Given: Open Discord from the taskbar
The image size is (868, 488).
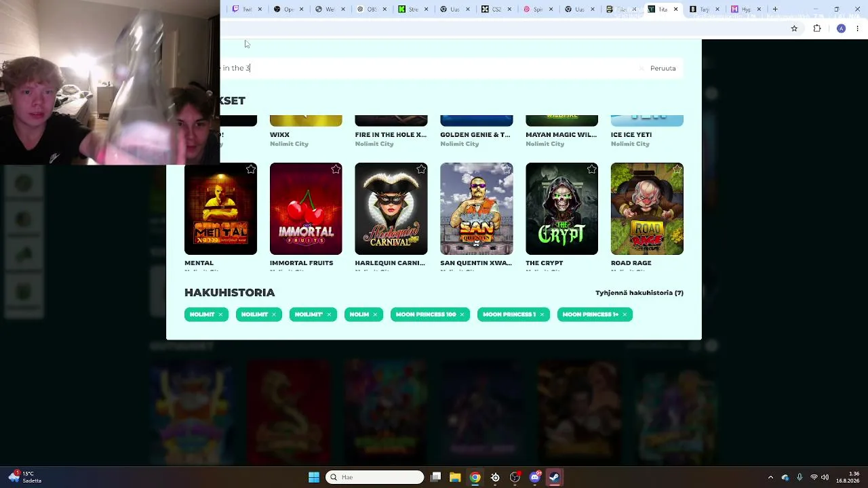Looking at the screenshot, I should (534, 477).
